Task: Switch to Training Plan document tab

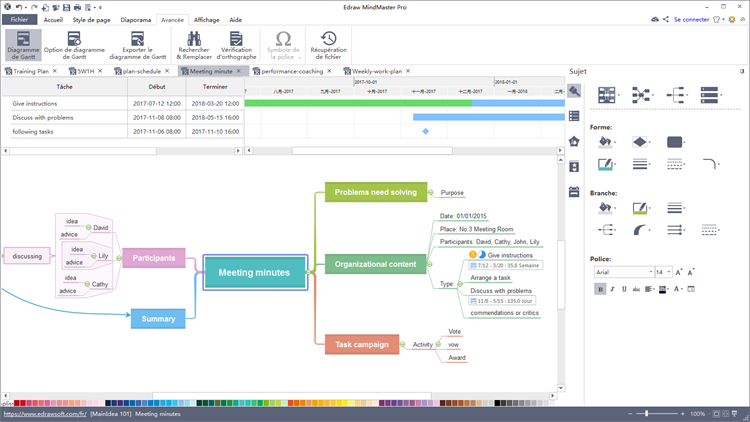Action: 31,71
